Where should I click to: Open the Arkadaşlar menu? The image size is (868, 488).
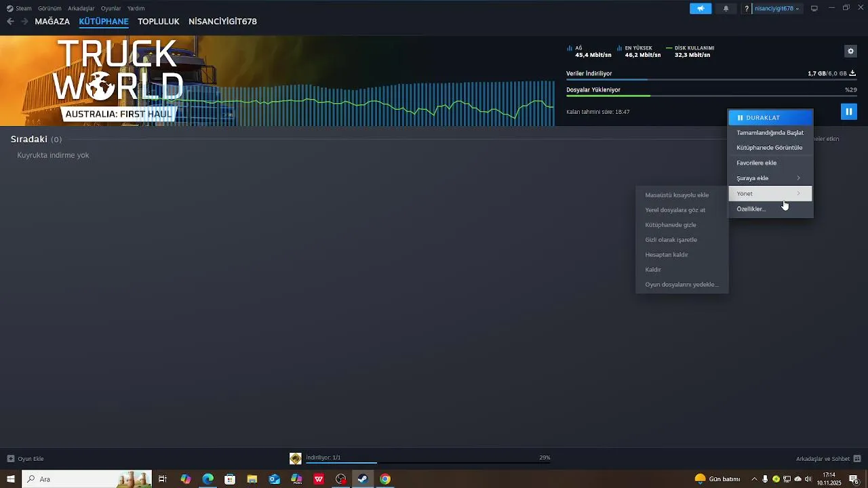tap(81, 9)
